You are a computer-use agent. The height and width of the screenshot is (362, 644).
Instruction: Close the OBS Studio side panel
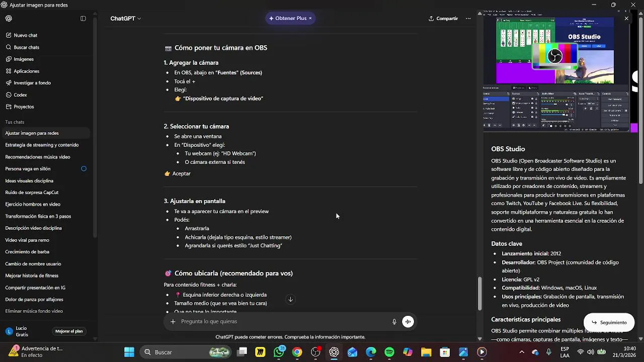[626, 19]
